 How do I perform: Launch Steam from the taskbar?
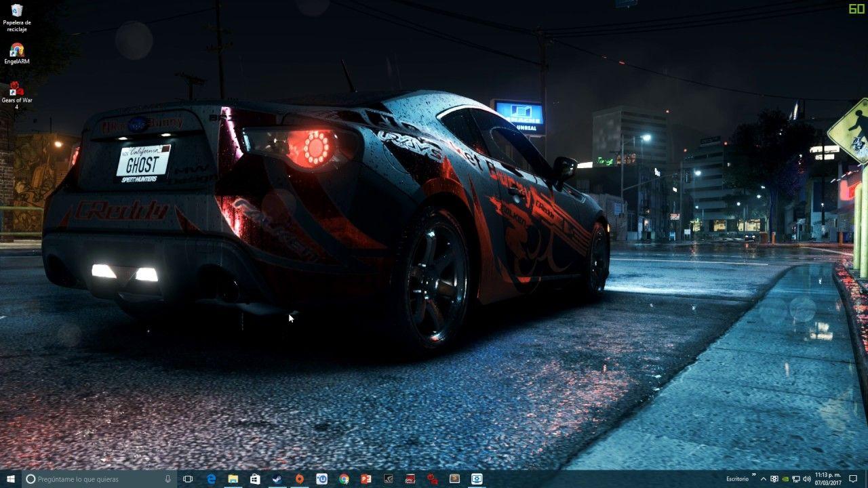[x=277, y=479]
